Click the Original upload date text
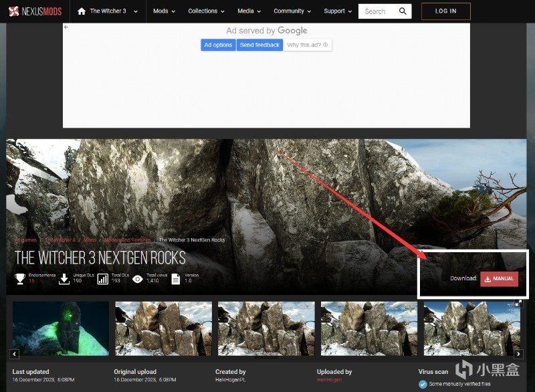This screenshot has width=535, height=392. pyautogui.click(x=145, y=380)
